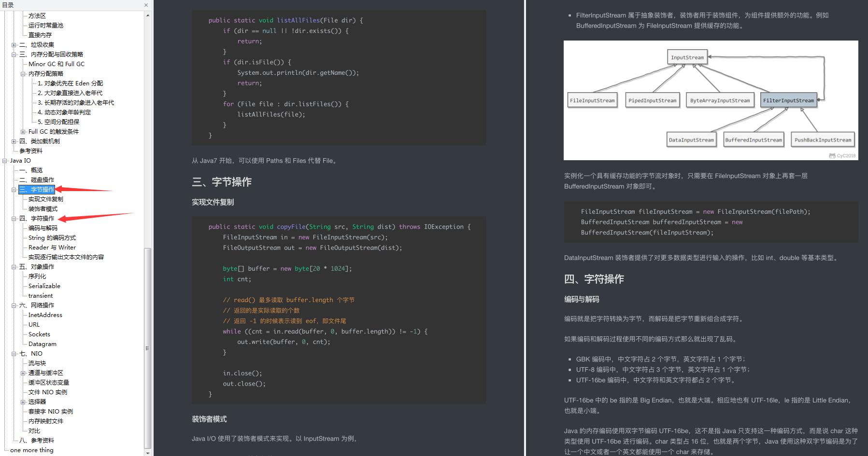Open 内存映射文件 bookmark
The width and height of the screenshot is (868, 456).
[46, 421]
